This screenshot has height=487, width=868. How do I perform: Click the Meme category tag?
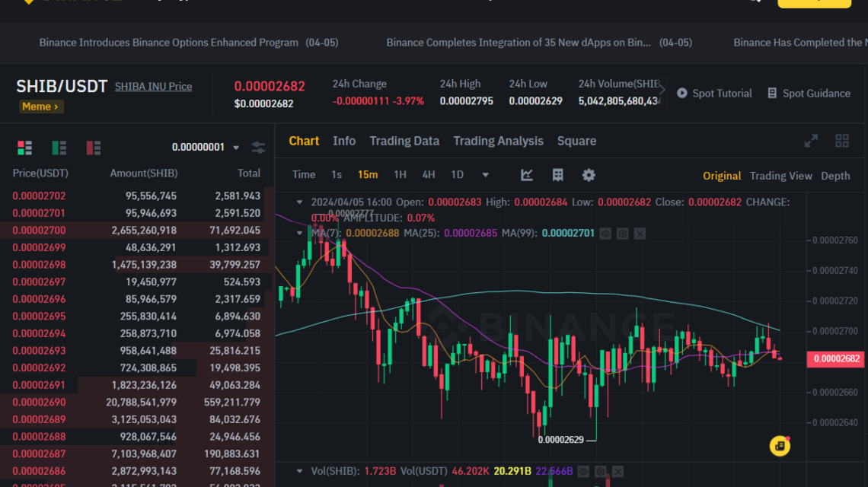pyautogui.click(x=40, y=107)
